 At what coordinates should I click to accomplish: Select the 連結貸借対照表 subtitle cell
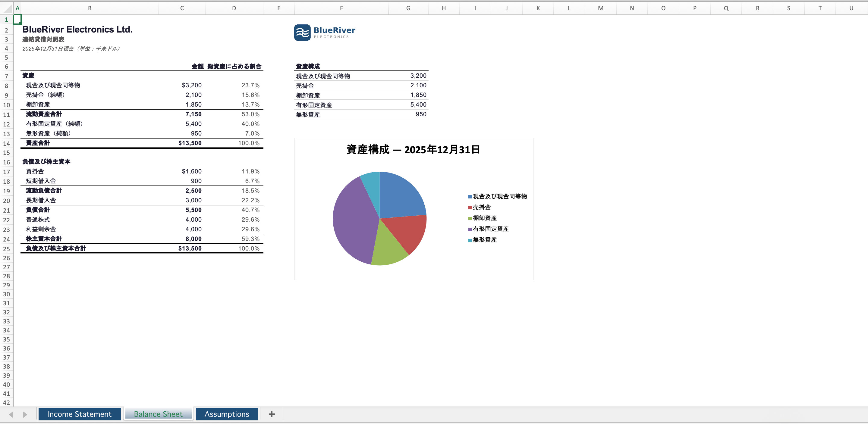[43, 39]
